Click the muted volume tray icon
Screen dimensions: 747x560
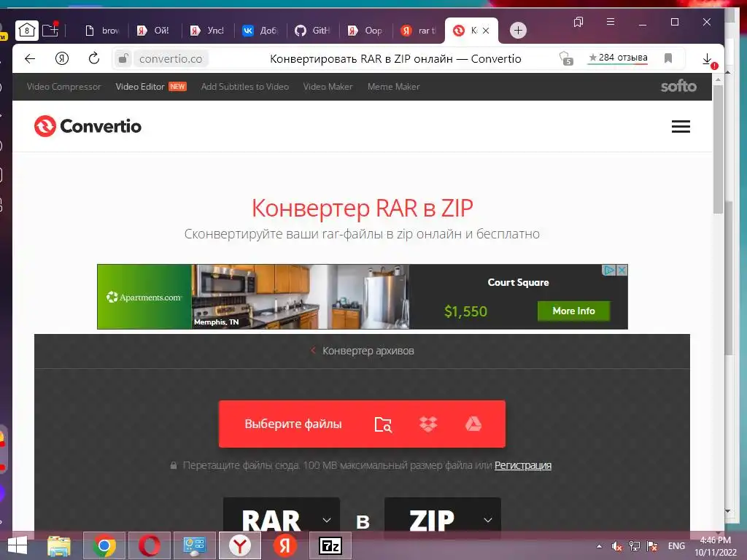coord(617,546)
